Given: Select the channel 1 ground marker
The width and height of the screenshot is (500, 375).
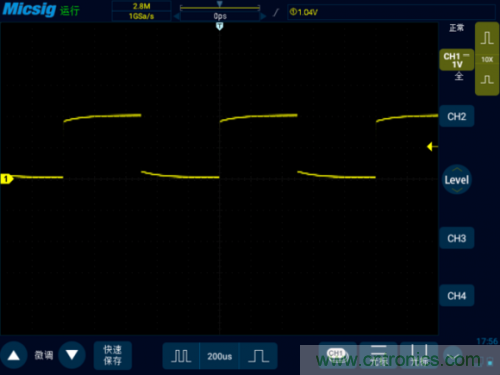Looking at the screenshot, I should coord(6,179).
